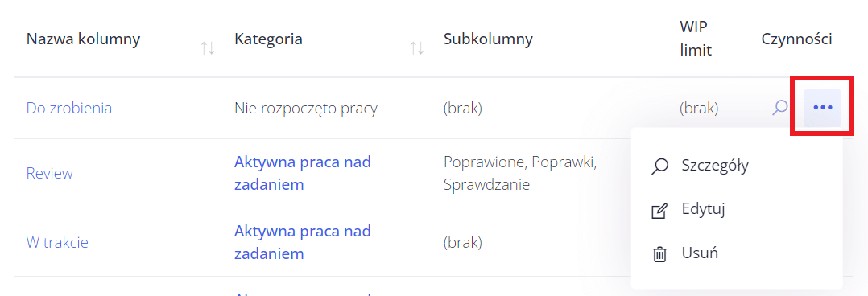Click the three-dots actions button for Do zrobienia

(822, 108)
